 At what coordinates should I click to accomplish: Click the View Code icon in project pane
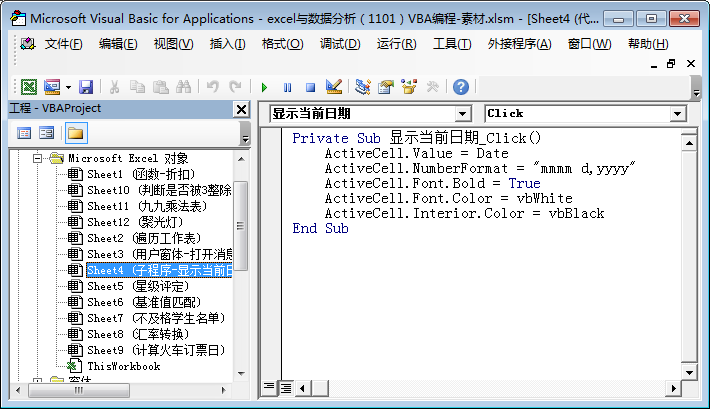pos(24,133)
